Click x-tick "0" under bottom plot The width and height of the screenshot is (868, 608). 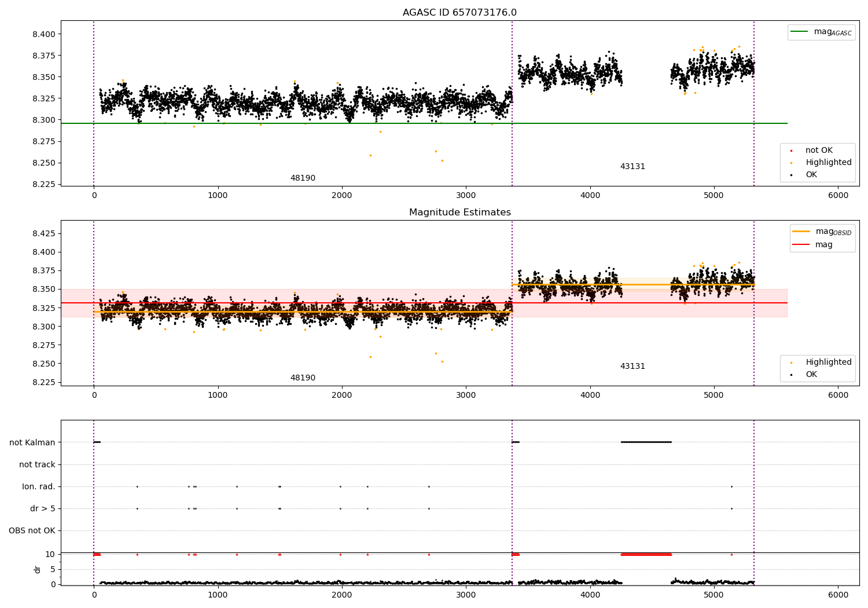94,595
